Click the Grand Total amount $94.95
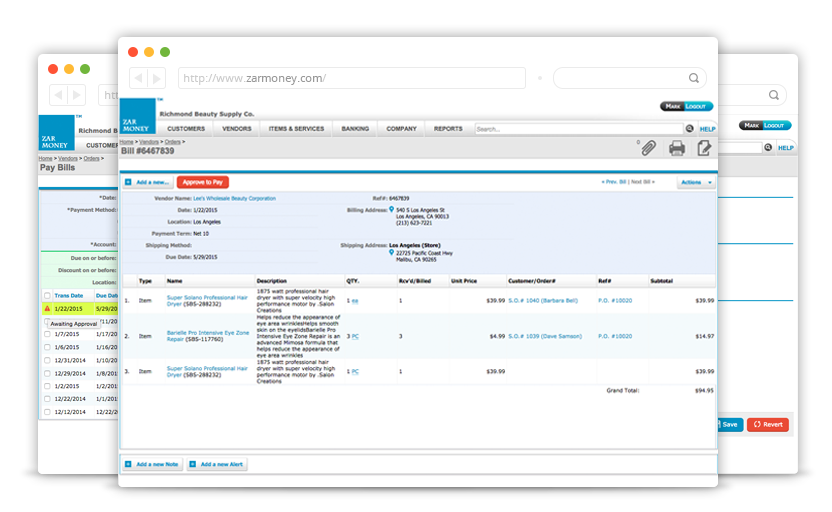 [x=704, y=390]
